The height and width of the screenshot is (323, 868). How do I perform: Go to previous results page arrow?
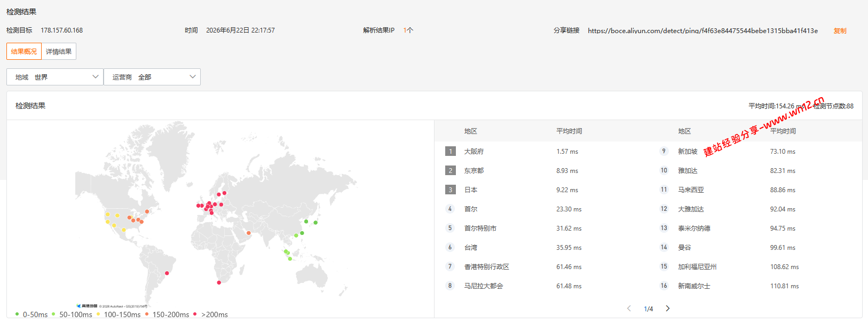(629, 309)
